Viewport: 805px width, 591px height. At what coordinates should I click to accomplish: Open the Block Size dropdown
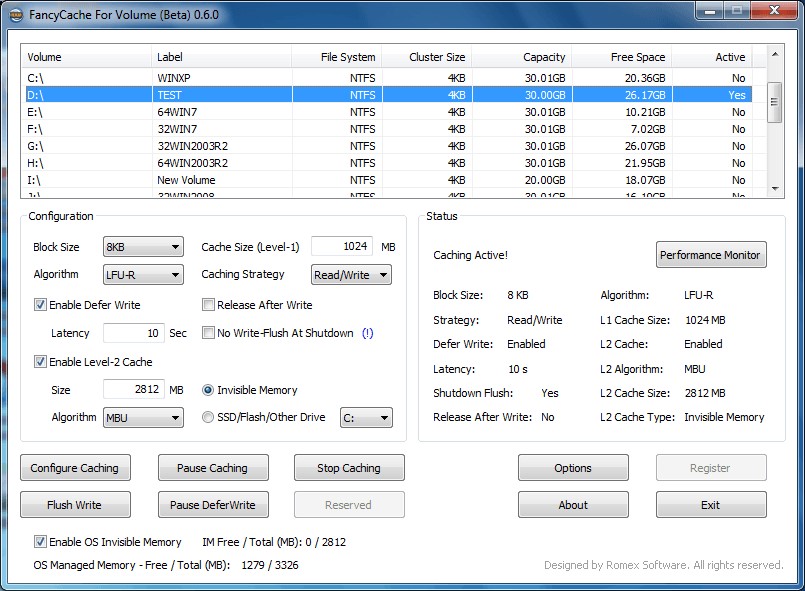[x=143, y=247]
